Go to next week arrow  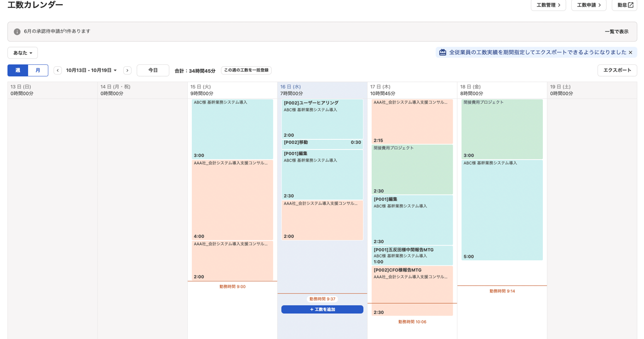pos(127,70)
